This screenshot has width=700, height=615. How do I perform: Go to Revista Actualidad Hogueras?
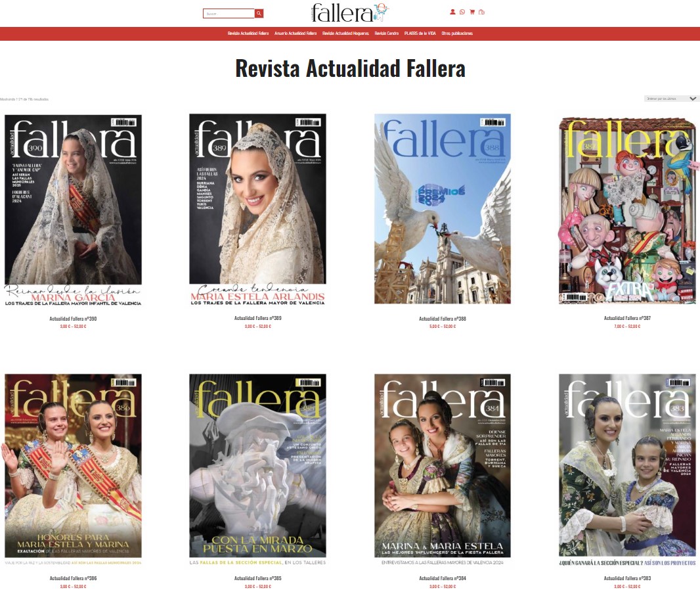point(345,34)
